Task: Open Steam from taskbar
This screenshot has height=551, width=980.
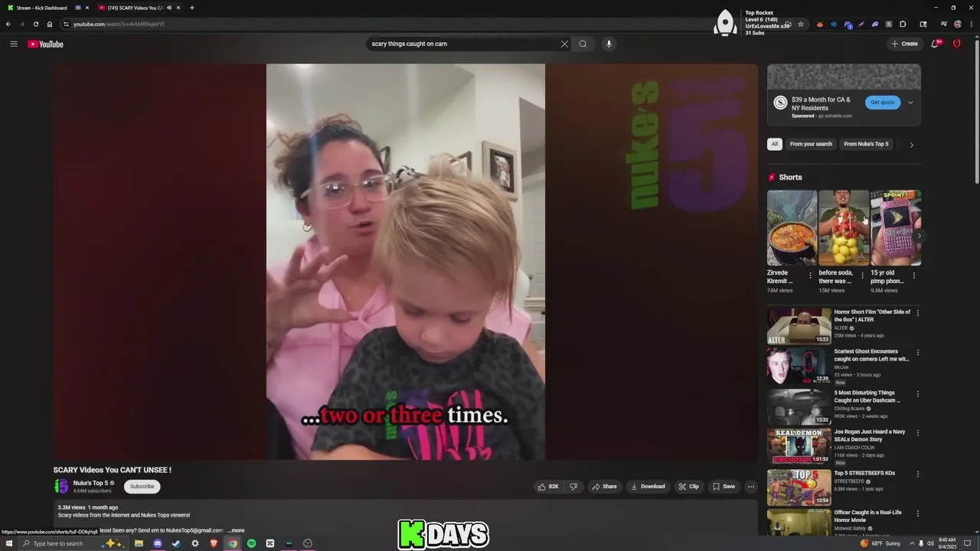Action: (176, 543)
